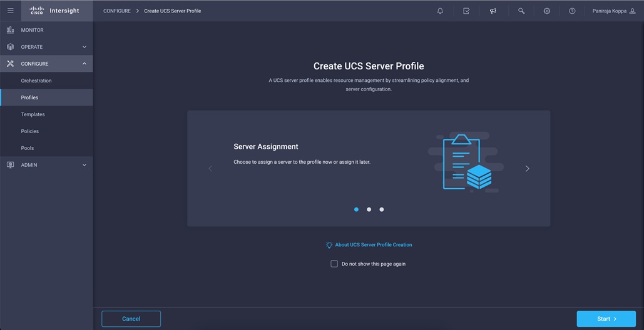Click the CONFIGURE breadcrumb
This screenshot has height=330, width=644.
tap(117, 11)
